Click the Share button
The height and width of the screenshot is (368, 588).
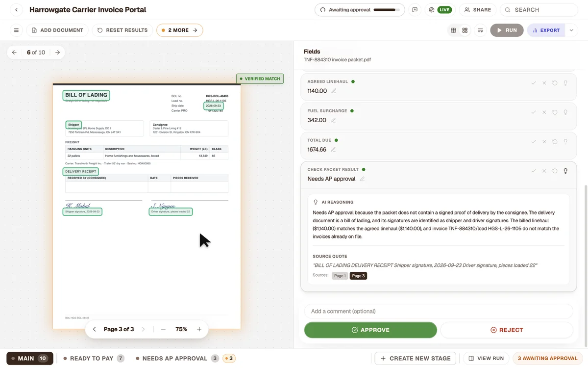[x=478, y=10]
